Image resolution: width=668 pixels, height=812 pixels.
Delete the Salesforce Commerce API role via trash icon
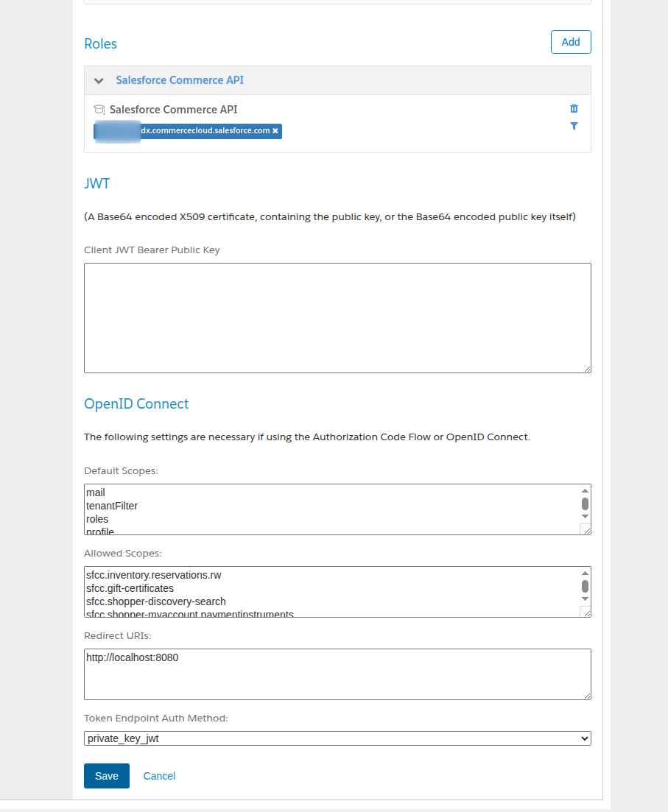pos(574,108)
